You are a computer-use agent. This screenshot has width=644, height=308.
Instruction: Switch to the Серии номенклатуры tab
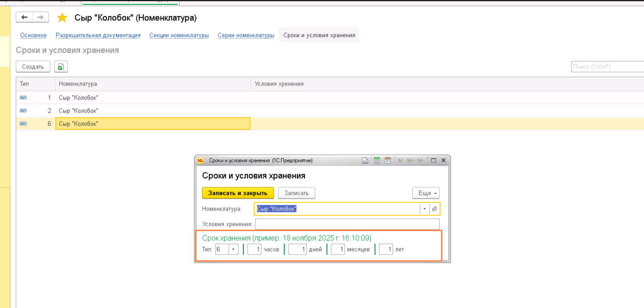(246, 35)
